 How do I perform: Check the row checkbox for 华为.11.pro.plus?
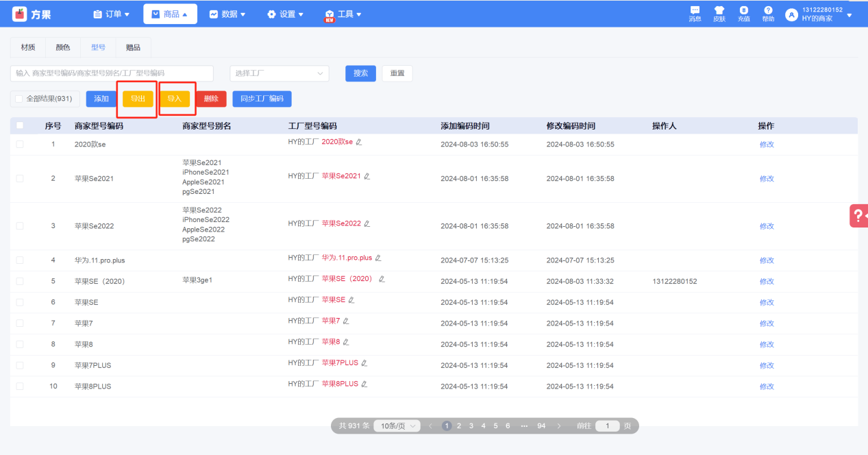tap(20, 260)
